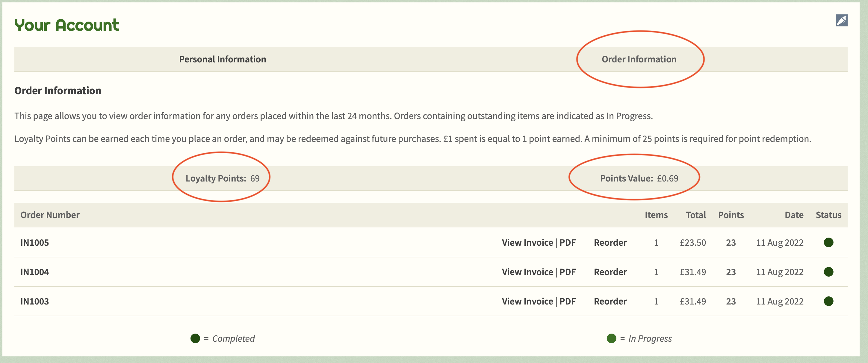This screenshot has width=868, height=363.
Task: Click the Loyalty Points value
Action: [255, 178]
